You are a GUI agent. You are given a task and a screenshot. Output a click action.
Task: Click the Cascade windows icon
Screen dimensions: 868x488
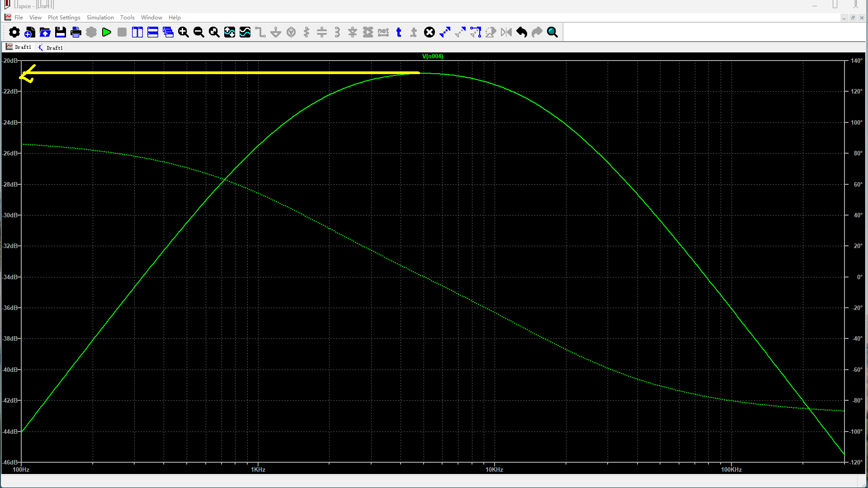pos(168,32)
